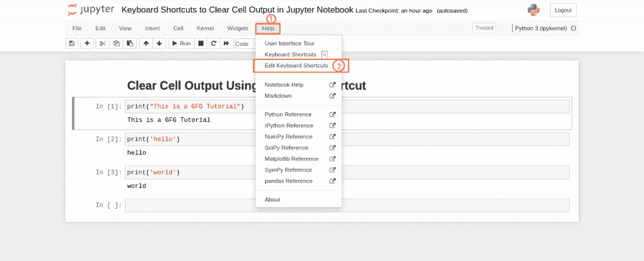Open the Widgets menu

point(237,28)
